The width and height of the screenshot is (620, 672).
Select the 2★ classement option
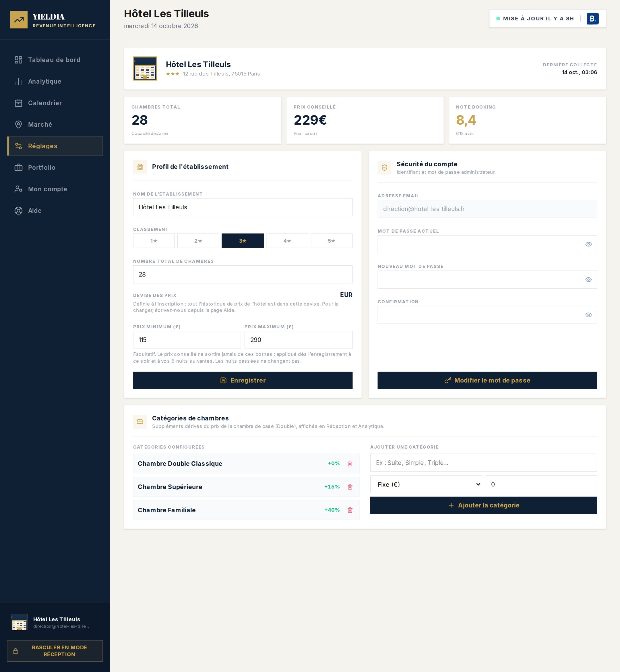[198, 241]
